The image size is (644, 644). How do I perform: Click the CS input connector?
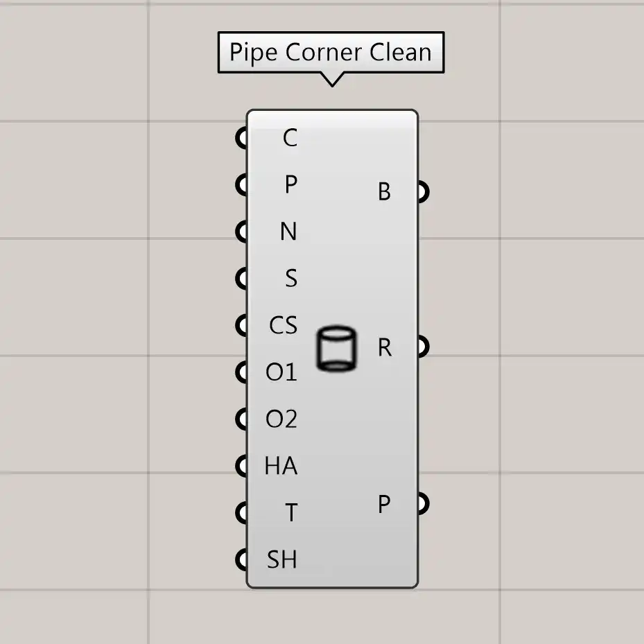(x=241, y=325)
